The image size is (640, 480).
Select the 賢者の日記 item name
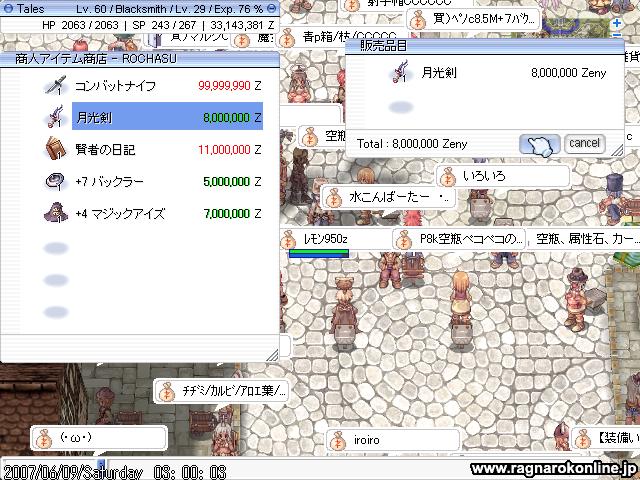click(105, 149)
